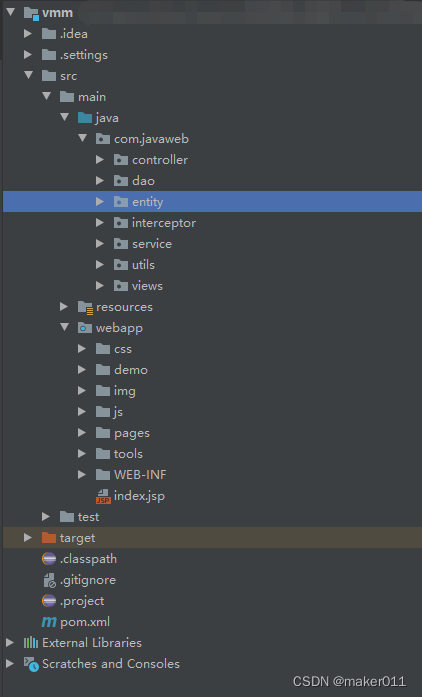Expand the WEB-INF folder arrow
422x697 pixels.
click(x=82, y=474)
